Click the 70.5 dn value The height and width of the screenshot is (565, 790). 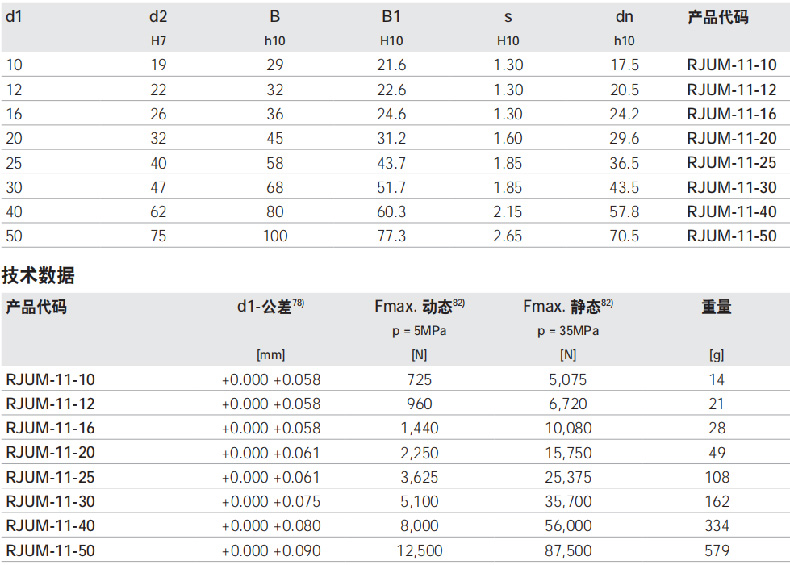pos(625,236)
